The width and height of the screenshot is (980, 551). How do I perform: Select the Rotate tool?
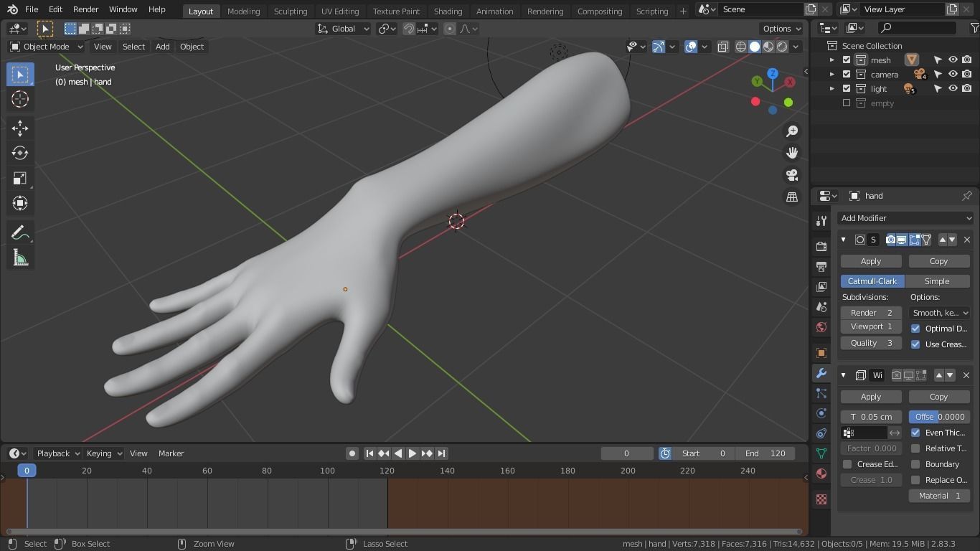pyautogui.click(x=19, y=153)
